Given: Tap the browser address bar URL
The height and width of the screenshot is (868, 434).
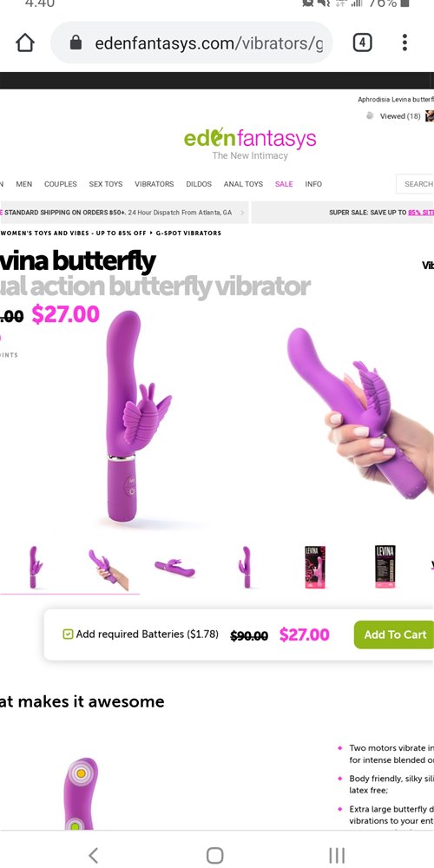Looking at the screenshot, I should [x=208, y=43].
